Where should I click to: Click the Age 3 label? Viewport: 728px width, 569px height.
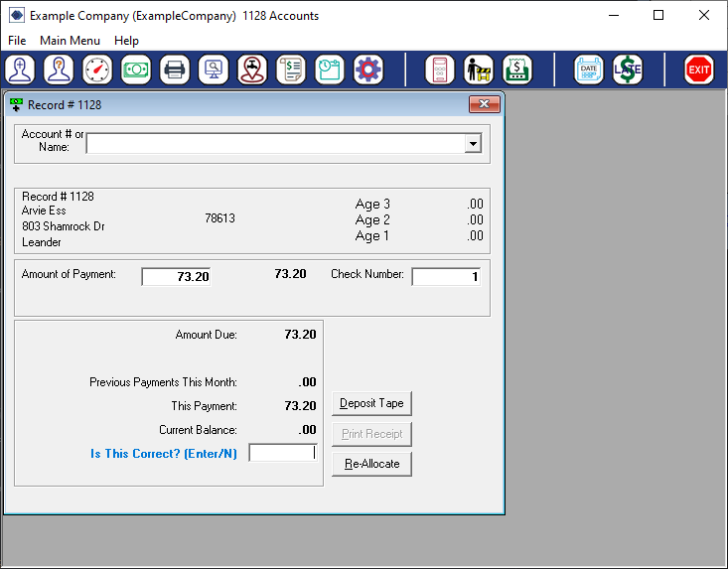(372, 205)
